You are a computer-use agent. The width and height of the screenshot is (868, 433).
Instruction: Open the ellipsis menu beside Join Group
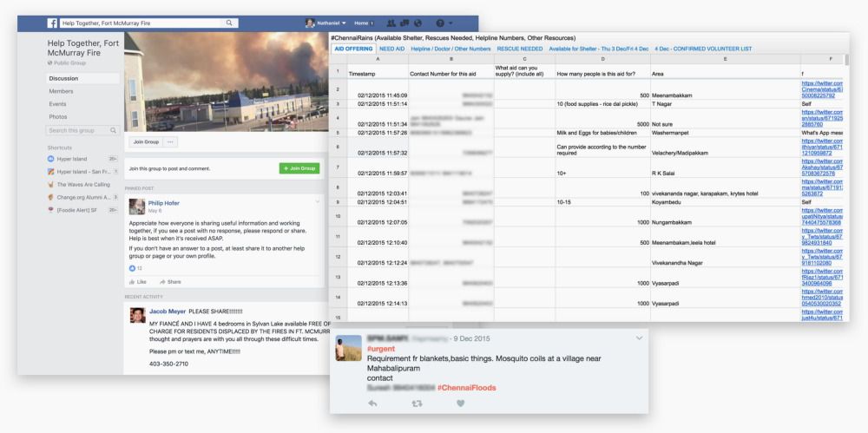click(170, 141)
